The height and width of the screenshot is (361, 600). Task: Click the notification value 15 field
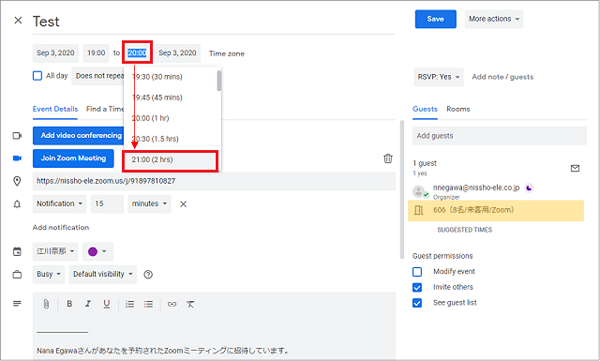coord(107,204)
